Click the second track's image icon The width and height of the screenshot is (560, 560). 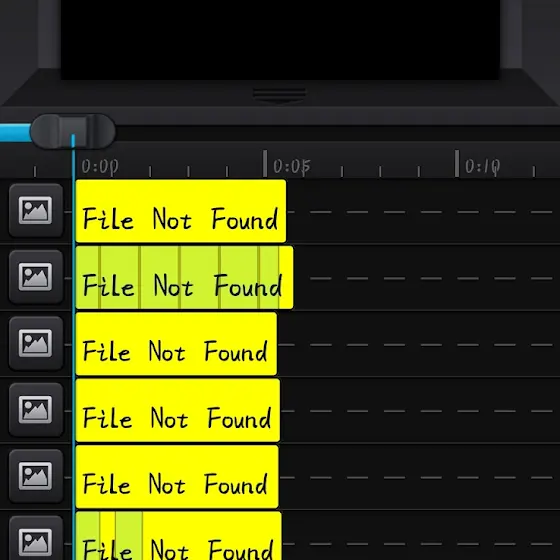(36, 277)
